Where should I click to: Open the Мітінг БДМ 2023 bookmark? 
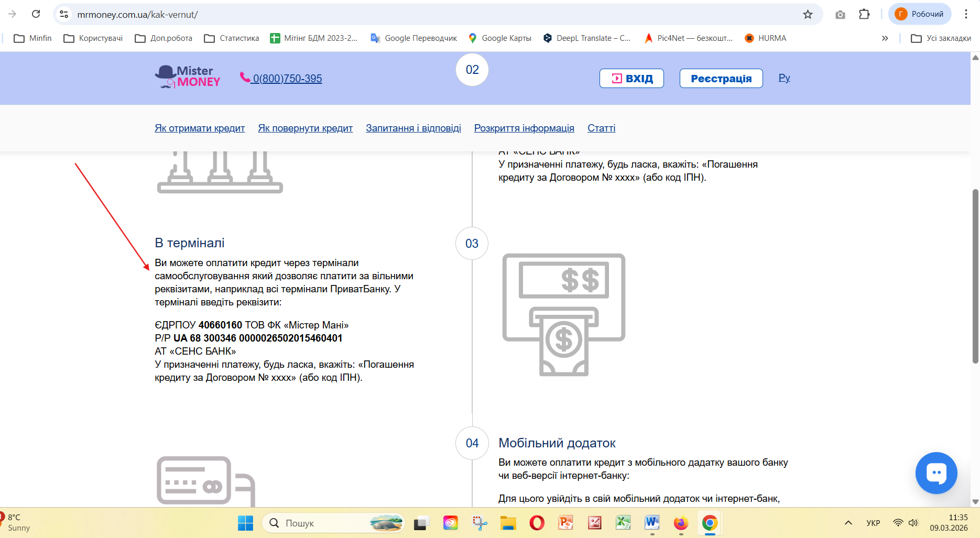313,38
